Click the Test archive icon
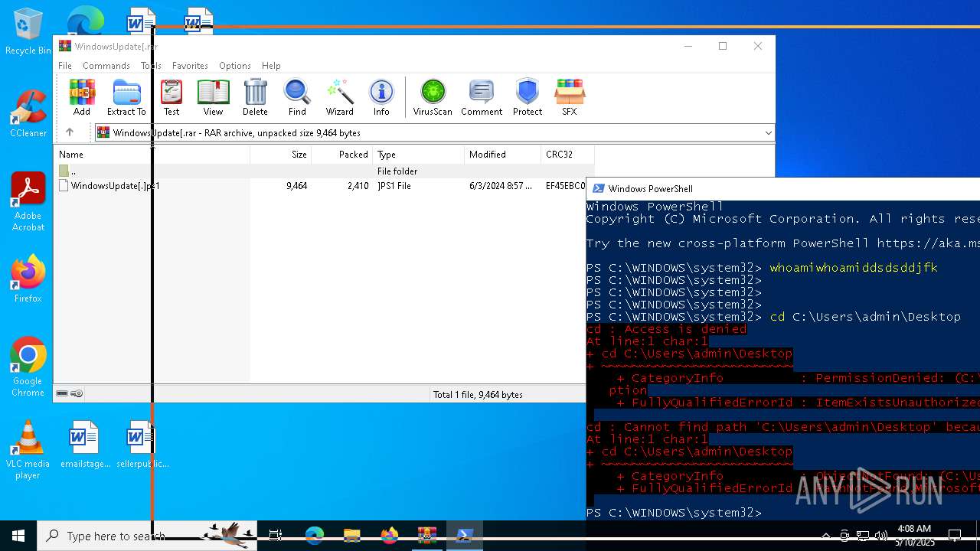 (x=171, y=97)
